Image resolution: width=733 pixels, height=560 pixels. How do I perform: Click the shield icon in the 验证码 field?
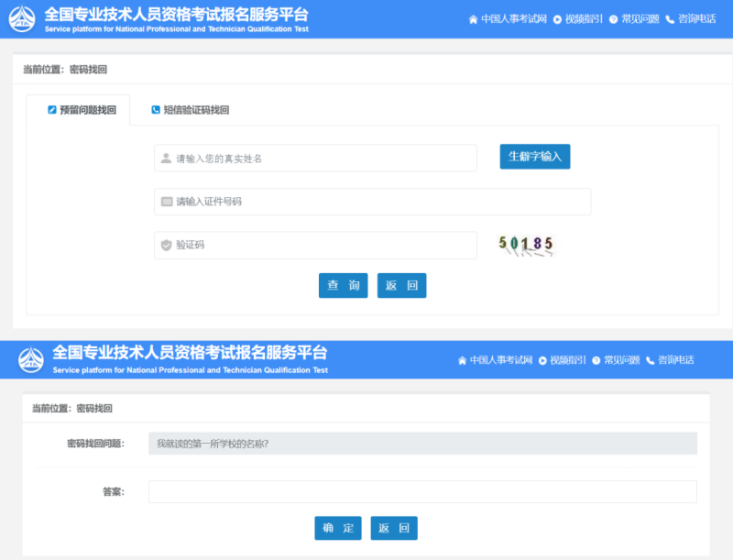point(166,246)
